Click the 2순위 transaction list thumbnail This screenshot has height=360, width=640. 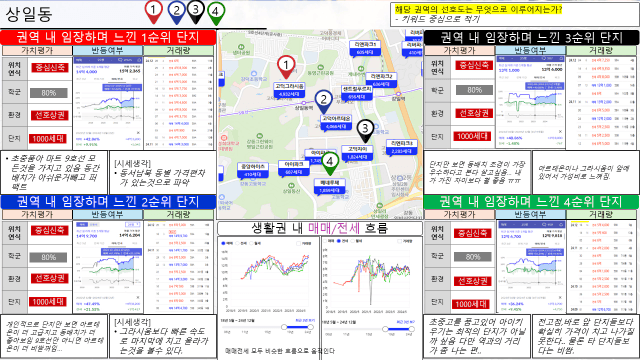coord(178,267)
